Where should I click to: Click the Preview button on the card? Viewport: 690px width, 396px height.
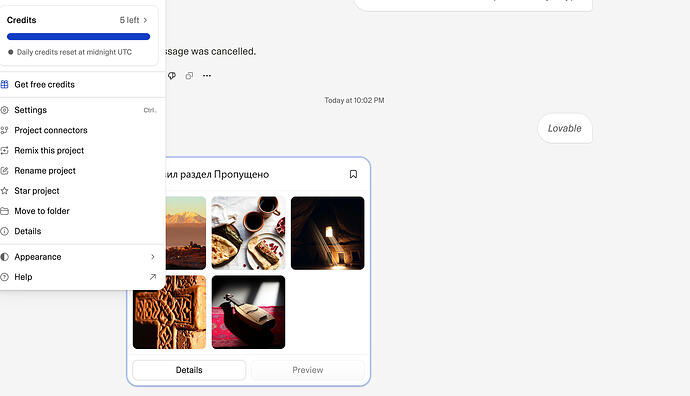coord(308,370)
